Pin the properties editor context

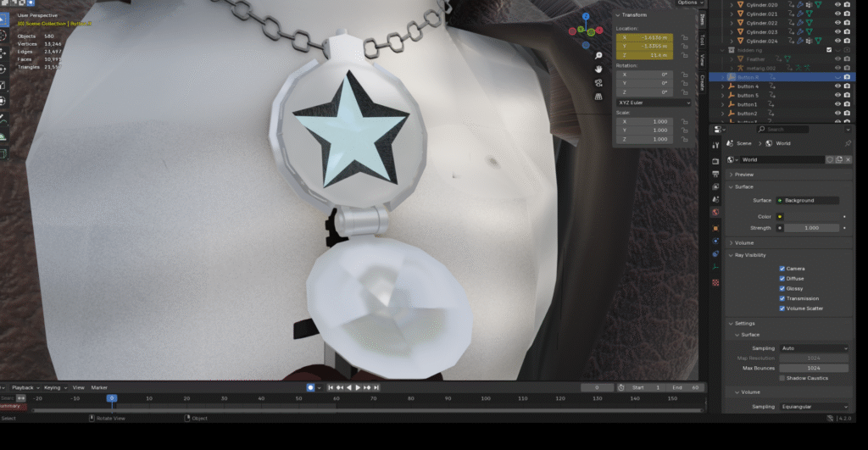coord(849,143)
